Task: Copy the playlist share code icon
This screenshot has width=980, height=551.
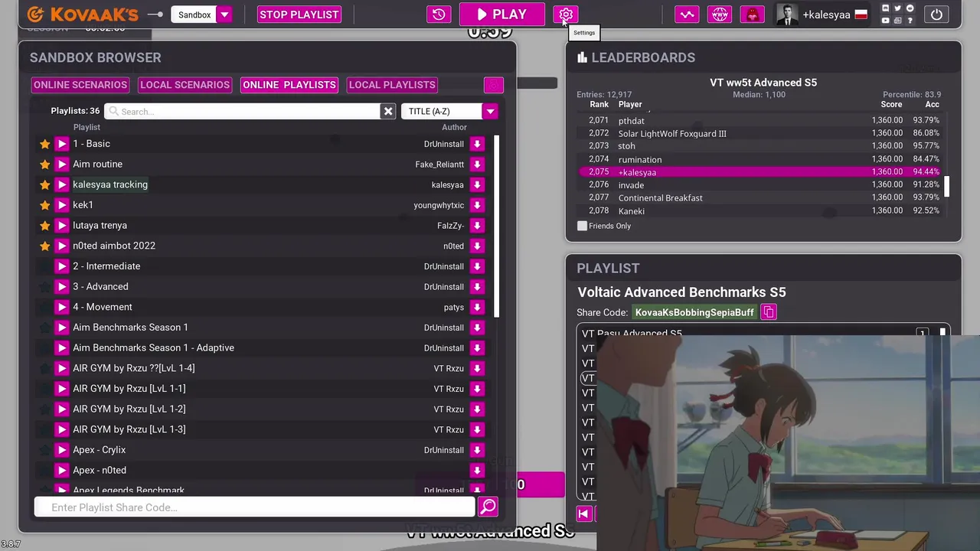Action: pyautogui.click(x=768, y=312)
